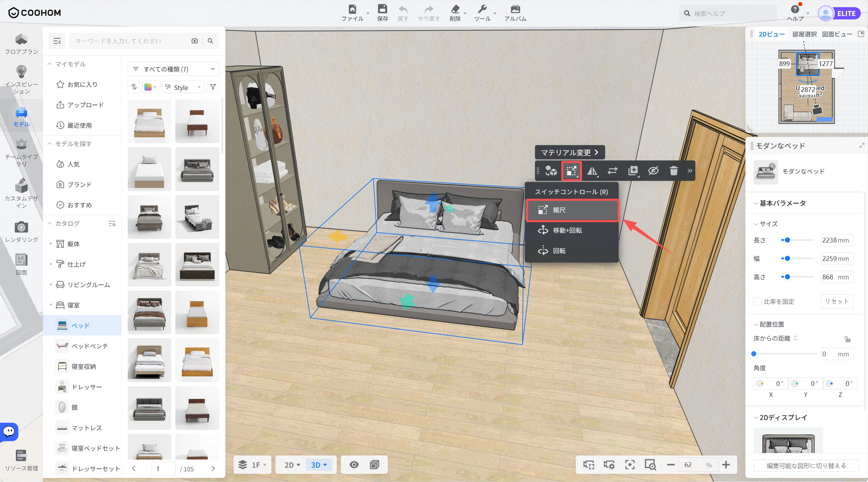The width and height of the screenshot is (868, 482).
Task: Switch to the 2Dビュー tab
Action: pyautogui.click(x=771, y=34)
